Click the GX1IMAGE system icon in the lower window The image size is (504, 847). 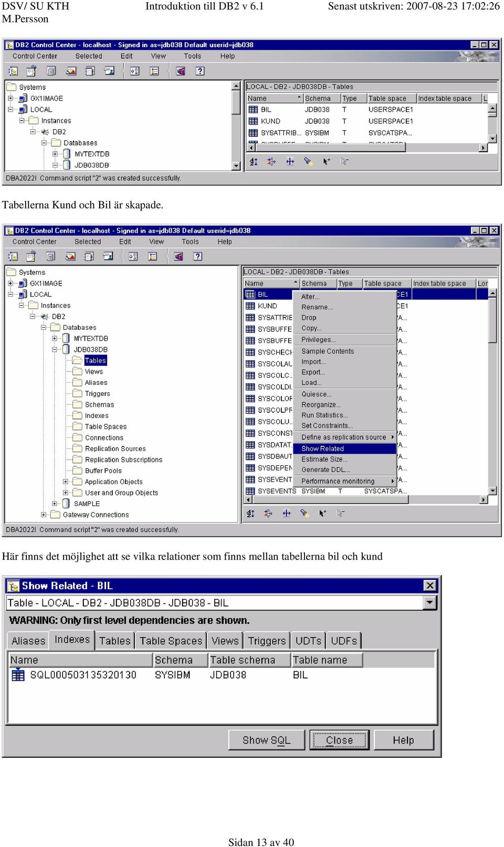click(x=23, y=284)
